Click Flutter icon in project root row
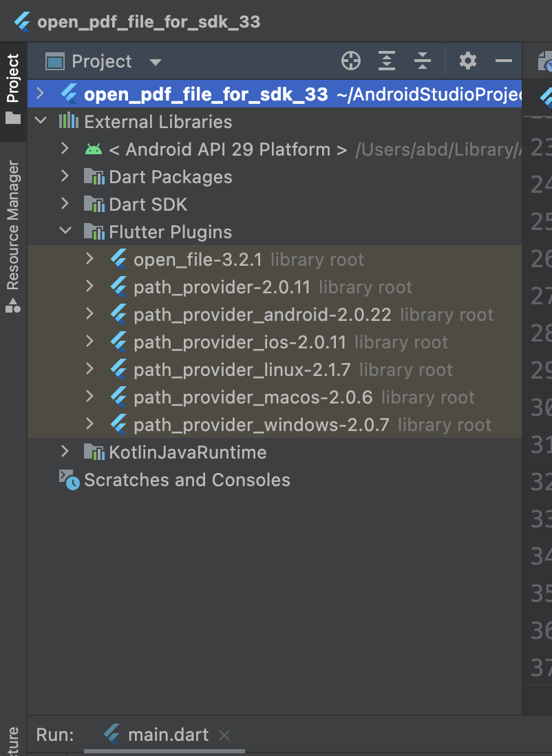552x756 pixels. 69,94
